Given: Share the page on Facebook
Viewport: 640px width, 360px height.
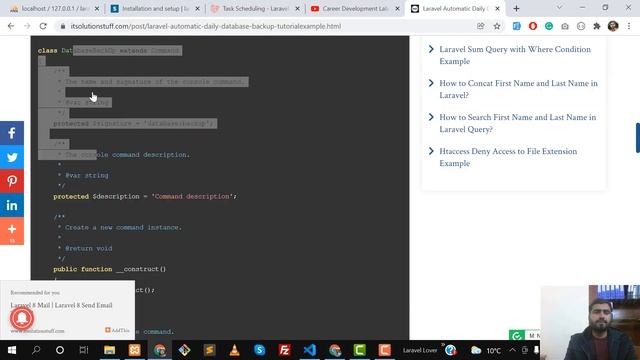Looking at the screenshot, I should coord(12,133).
